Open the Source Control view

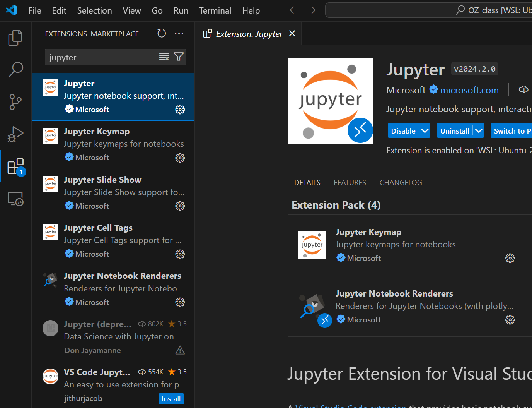click(15, 102)
